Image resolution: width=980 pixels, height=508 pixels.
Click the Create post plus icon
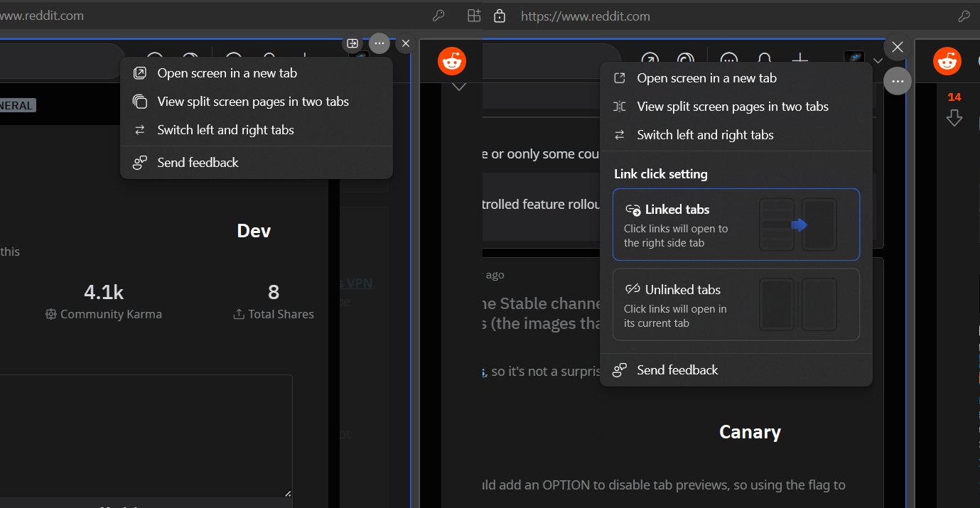pyautogui.click(x=800, y=60)
